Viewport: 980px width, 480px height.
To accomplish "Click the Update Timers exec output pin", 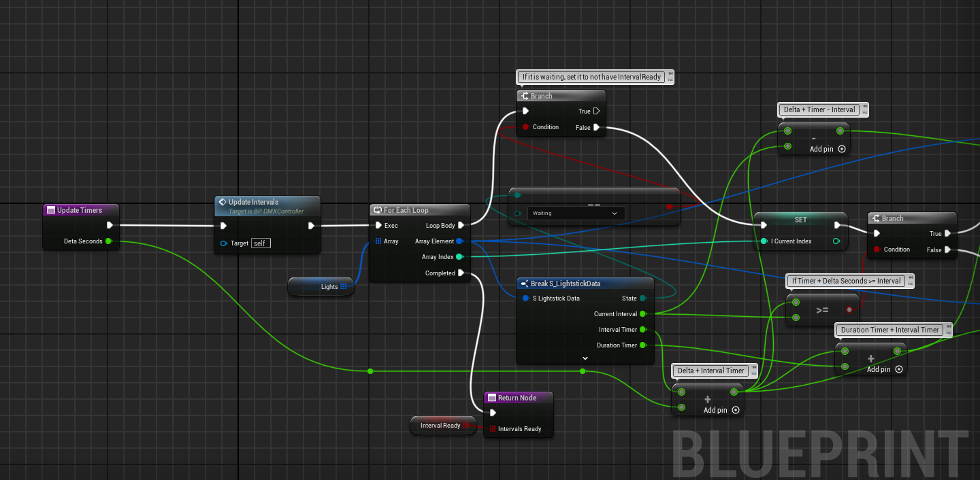I will click(110, 225).
